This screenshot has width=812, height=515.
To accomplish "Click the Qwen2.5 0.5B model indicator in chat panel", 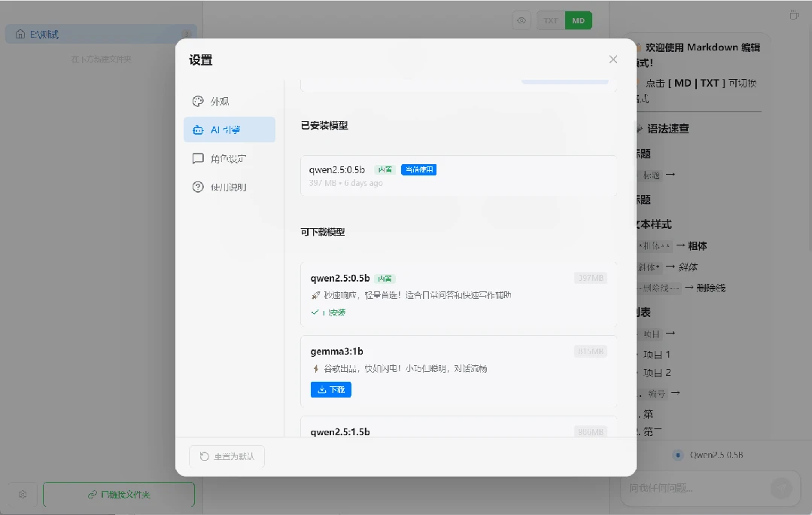I will pos(708,455).
